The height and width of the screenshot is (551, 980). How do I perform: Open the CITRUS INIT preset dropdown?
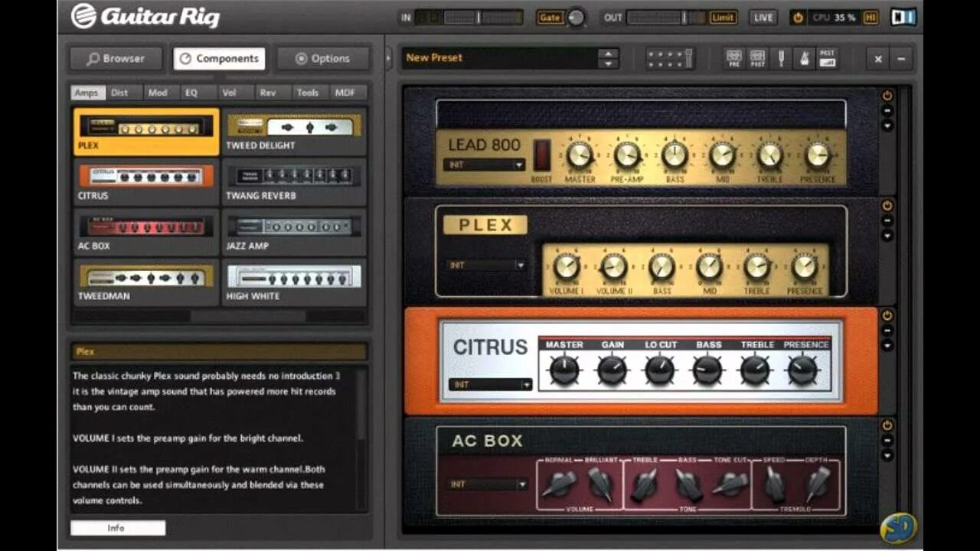point(490,384)
